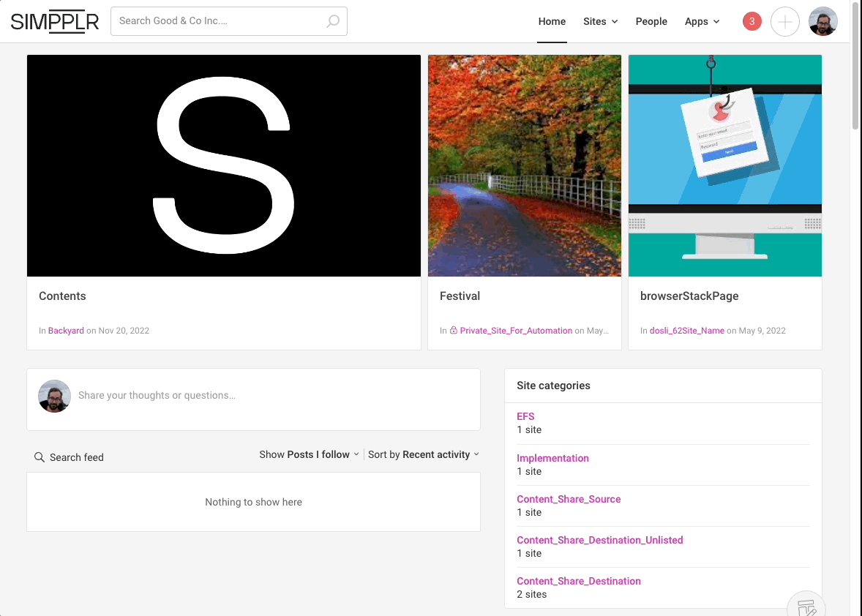This screenshot has width=862, height=616.
Task: Open the Festival autumn image thumbnail
Action: [524, 165]
